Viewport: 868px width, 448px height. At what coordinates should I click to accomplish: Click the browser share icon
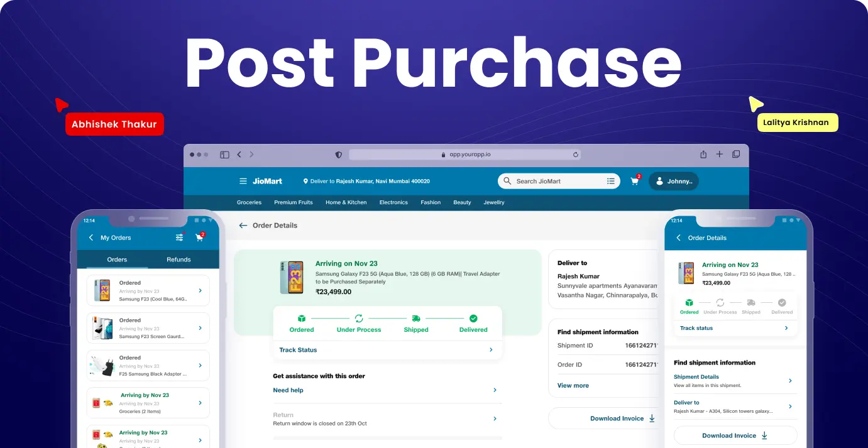pyautogui.click(x=703, y=155)
